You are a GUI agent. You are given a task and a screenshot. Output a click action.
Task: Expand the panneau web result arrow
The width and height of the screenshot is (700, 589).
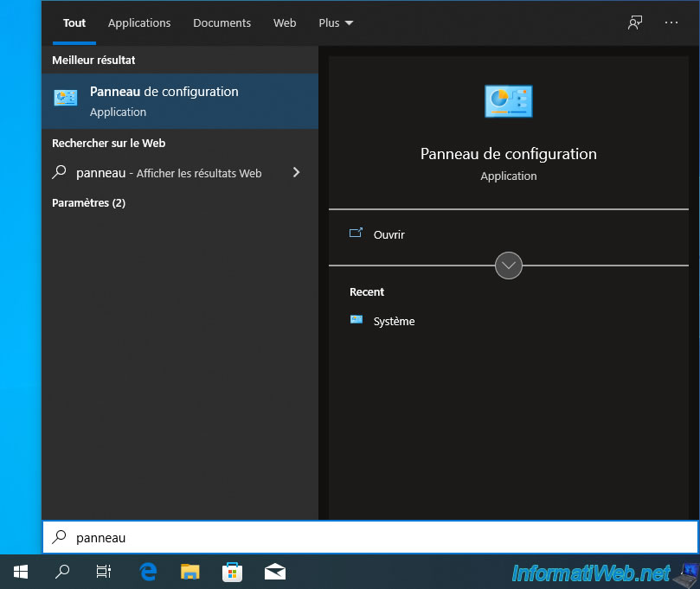click(296, 172)
